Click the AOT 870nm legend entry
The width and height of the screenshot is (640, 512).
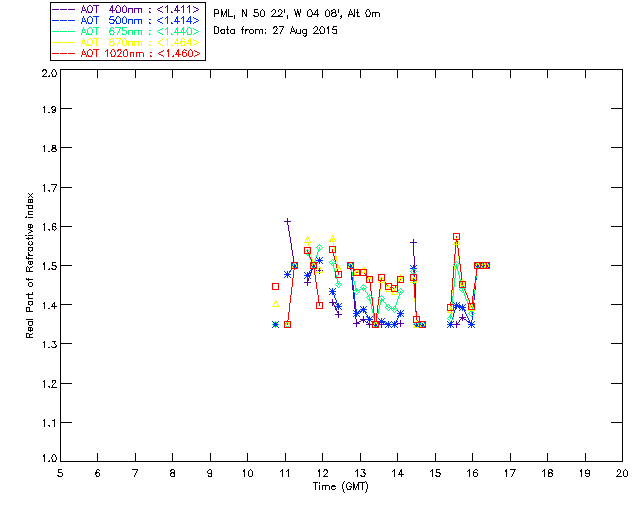pos(126,42)
